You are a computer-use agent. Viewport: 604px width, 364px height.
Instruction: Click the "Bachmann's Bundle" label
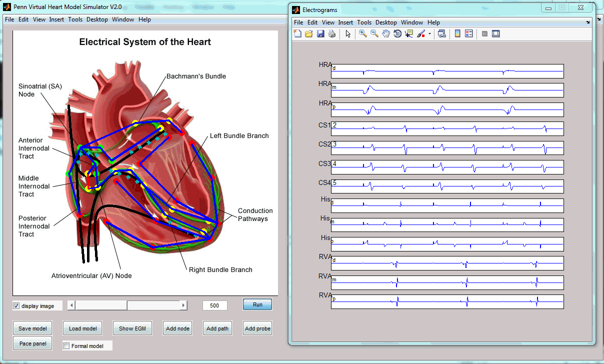[196, 76]
